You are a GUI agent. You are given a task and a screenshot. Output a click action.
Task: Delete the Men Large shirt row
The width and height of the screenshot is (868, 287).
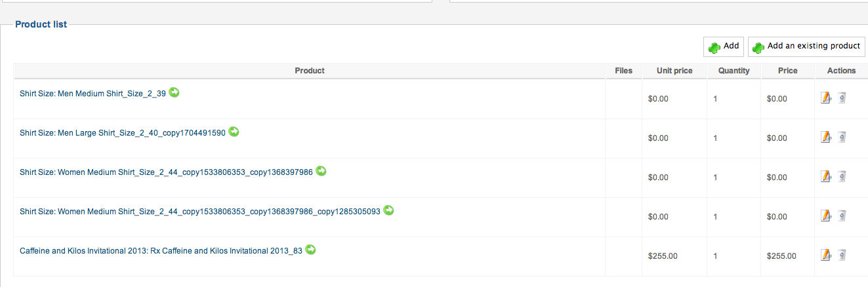pos(842,138)
